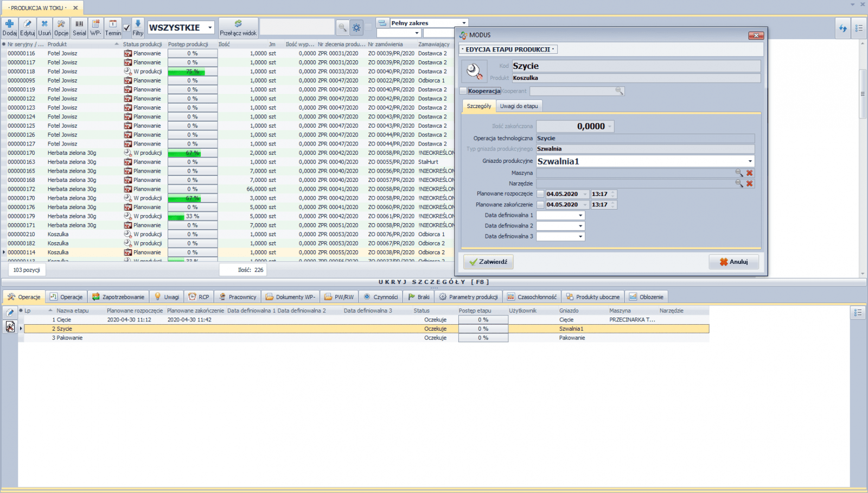Click the Maszyna magnifier lookup icon
The height and width of the screenshot is (493, 868).
click(739, 173)
